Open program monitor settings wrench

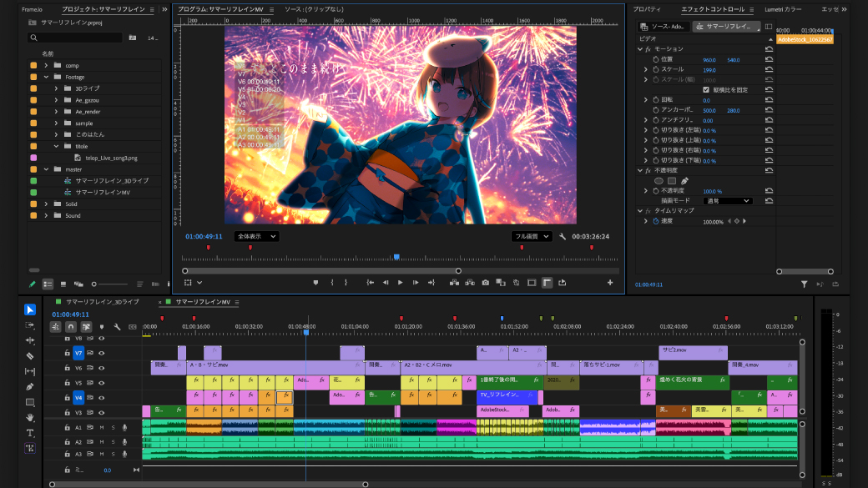563,237
